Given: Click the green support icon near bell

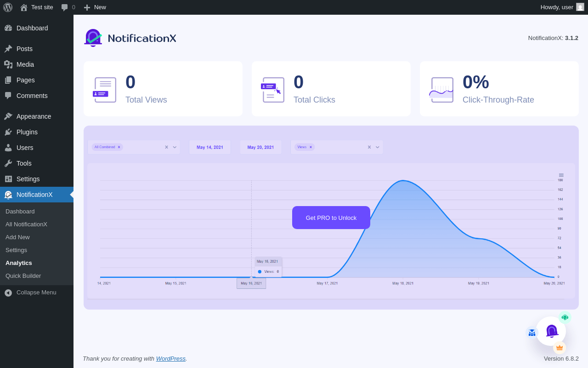Looking at the screenshot, I should coord(565,317).
